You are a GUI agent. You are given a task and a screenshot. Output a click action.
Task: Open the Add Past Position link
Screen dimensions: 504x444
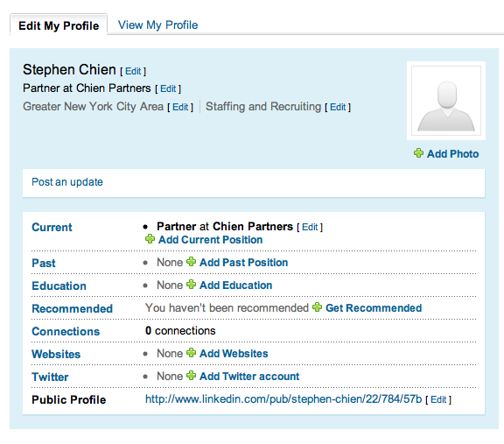tap(243, 263)
